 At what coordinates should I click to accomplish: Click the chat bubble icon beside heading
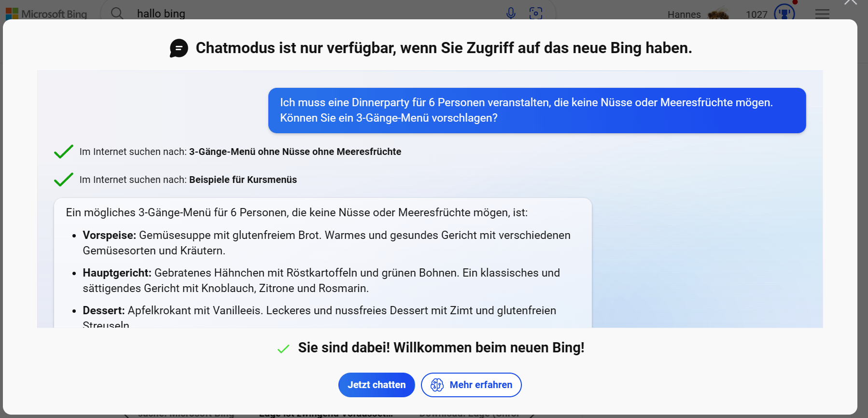click(x=179, y=48)
